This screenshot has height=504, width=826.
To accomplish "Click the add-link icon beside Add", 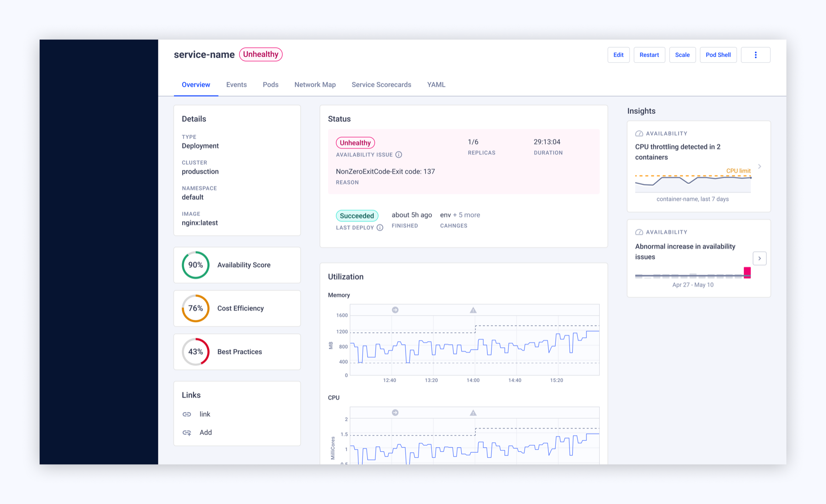I will click(x=187, y=432).
